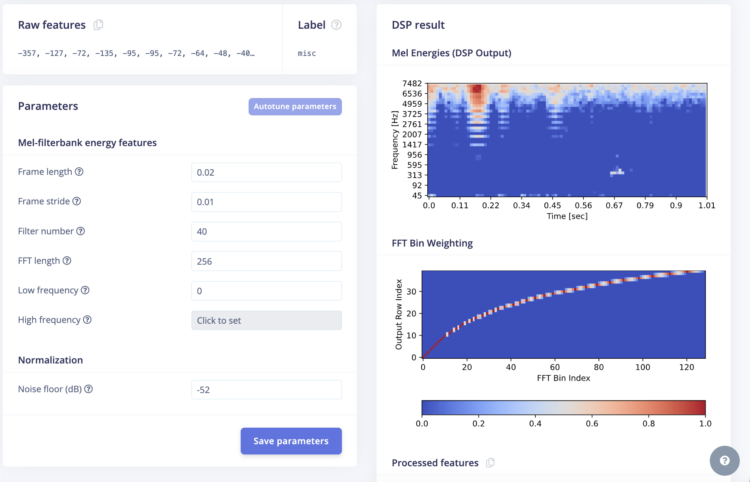750x482 pixels.
Task: Select the Frame length input field
Action: point(266,172)
